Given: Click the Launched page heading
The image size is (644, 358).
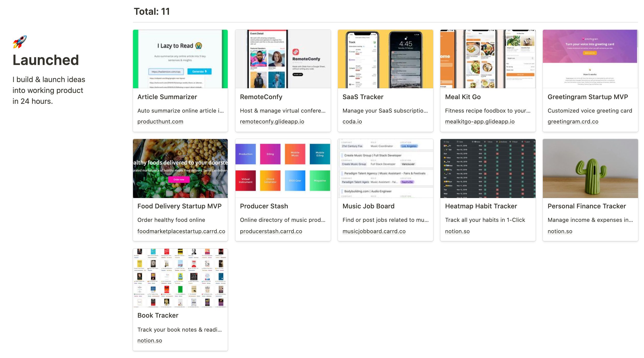Looking at the screenshot, I should click(x=46, y=60).
